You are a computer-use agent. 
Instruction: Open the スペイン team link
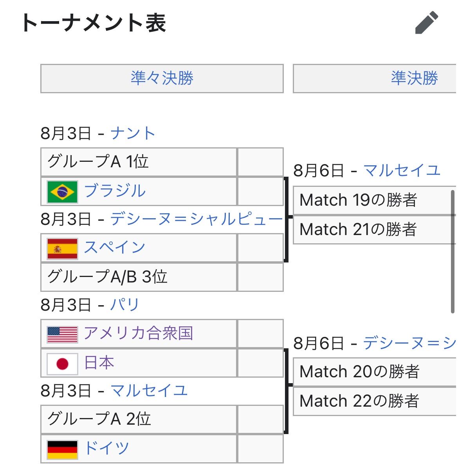click(x=115, y=248)
